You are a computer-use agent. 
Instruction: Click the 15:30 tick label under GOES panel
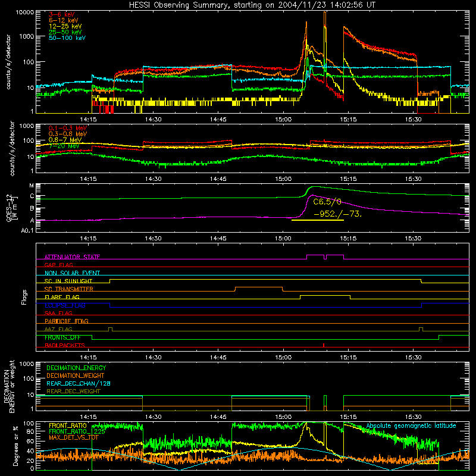(413, 239)
